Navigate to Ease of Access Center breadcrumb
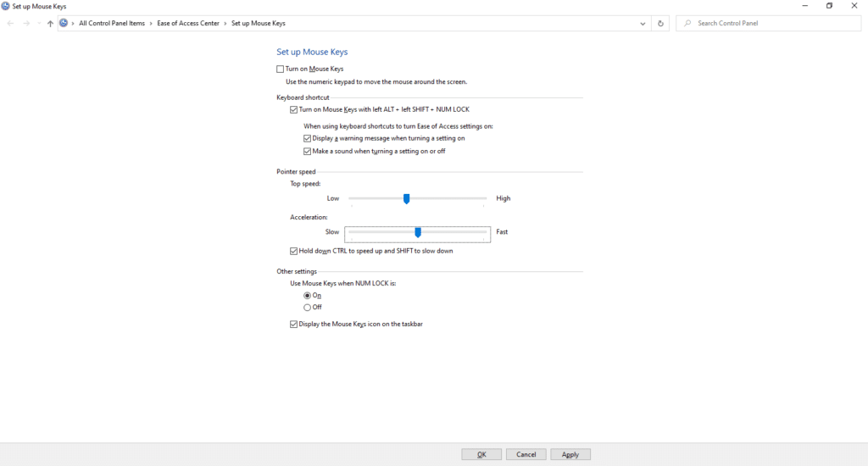This screenshot has width=868, height=466. tap(188, 23)
